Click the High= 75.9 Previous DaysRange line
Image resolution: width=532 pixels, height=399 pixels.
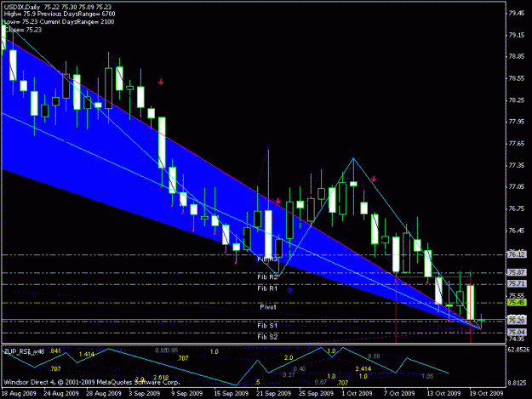60,14
